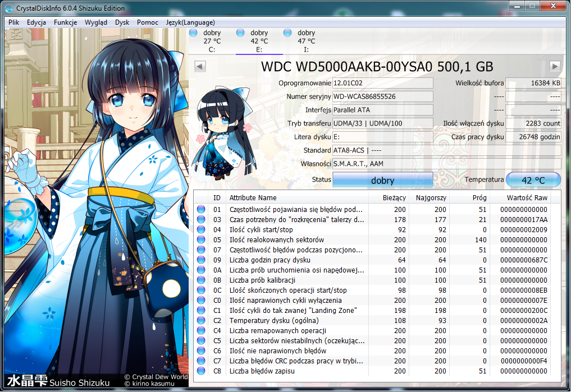Click the Najgorszy column header
This screenshot has height=392, width=571.
(x=429, y=198)
